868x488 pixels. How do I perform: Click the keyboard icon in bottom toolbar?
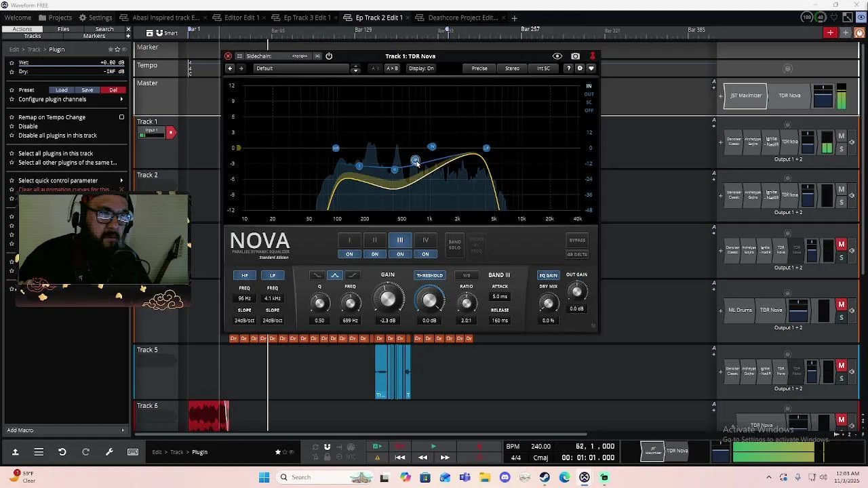click(133, 452)
